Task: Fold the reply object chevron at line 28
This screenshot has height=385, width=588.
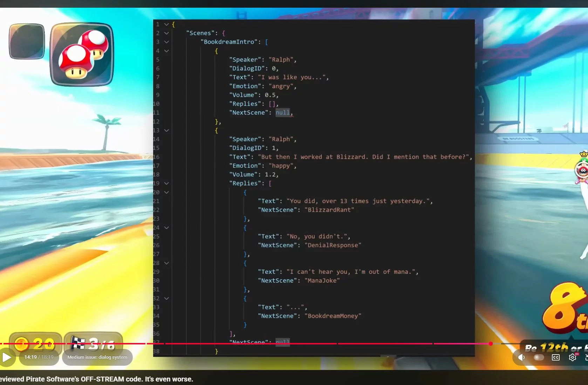Action: pos(166,263)
